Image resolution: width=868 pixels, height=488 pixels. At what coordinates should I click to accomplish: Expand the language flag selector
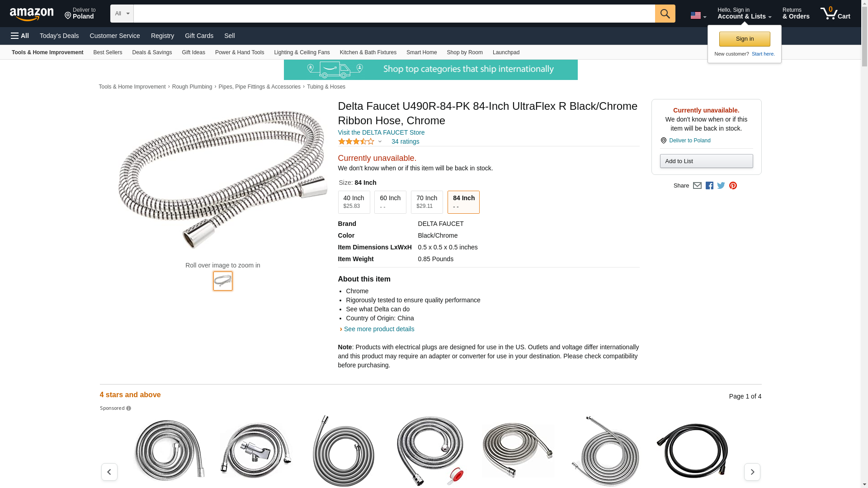(698, 16)
